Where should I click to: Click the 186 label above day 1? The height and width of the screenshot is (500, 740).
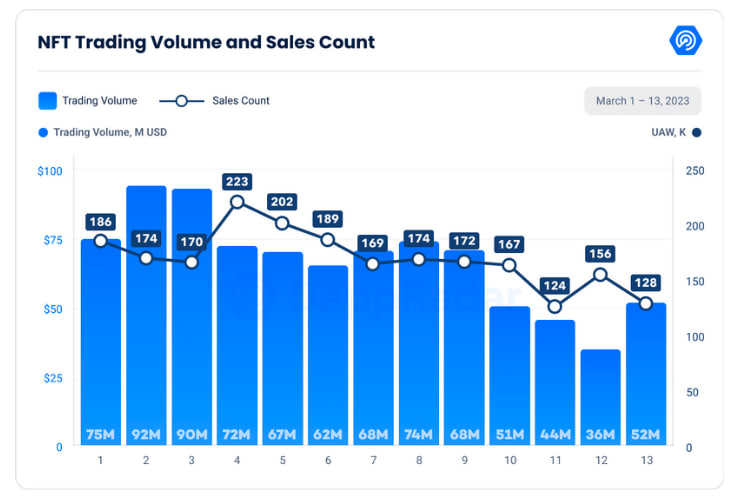pos(101,221)
